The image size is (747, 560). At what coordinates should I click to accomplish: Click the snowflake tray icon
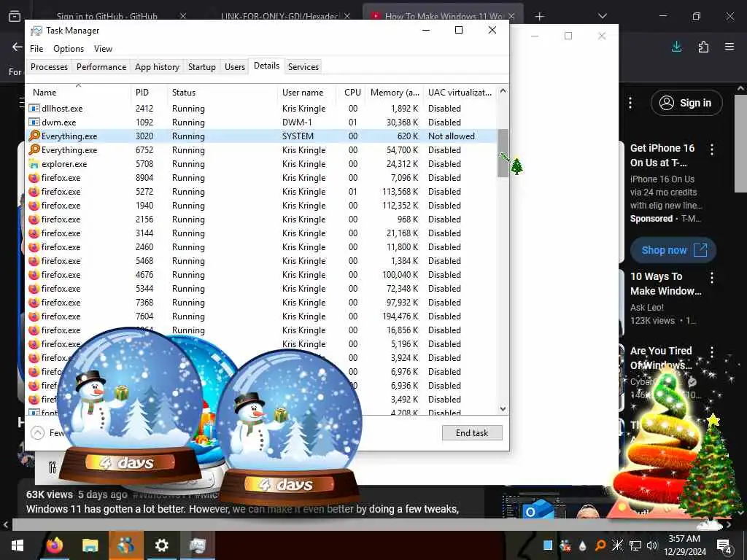tap(617, 545)
